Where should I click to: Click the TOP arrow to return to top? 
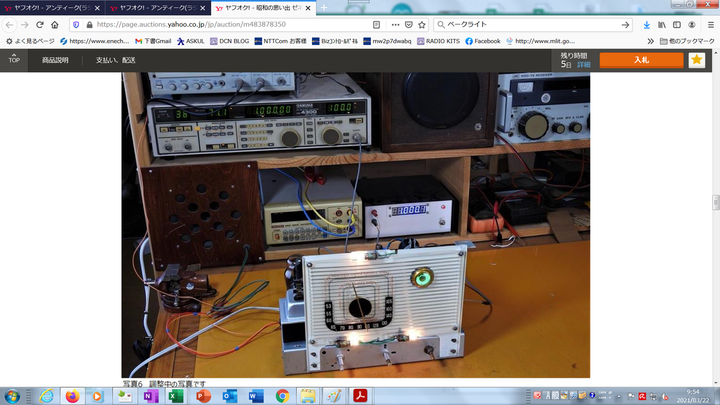pos(14,58)
